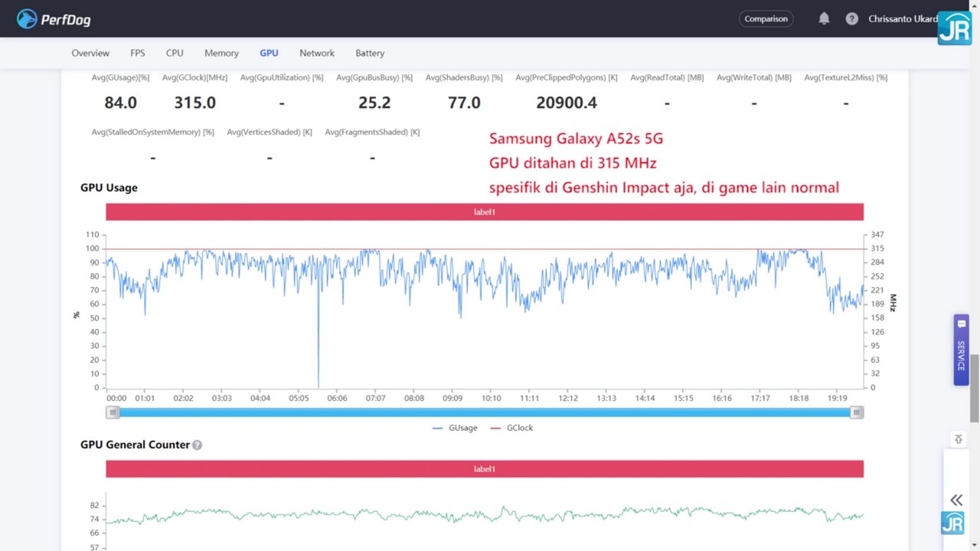Switch to the Overview tab
This screenshot has width=980, height=551.
click(90, 53)
